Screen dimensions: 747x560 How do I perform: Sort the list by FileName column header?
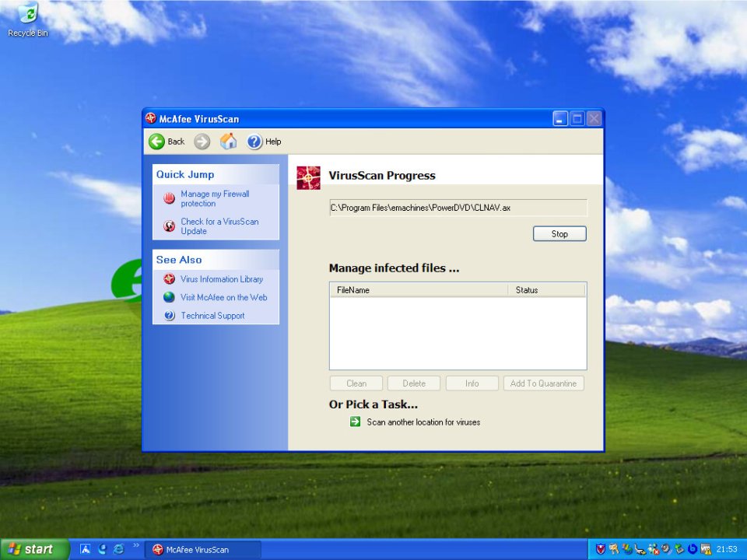pos(418,290)
